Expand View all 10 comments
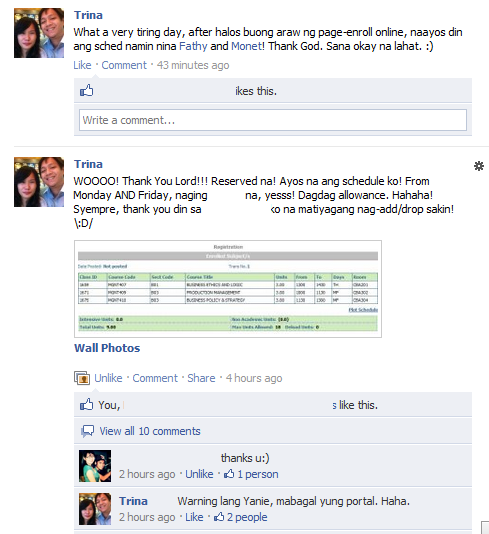This screenshot has height=534, width=489. [150, 431]
